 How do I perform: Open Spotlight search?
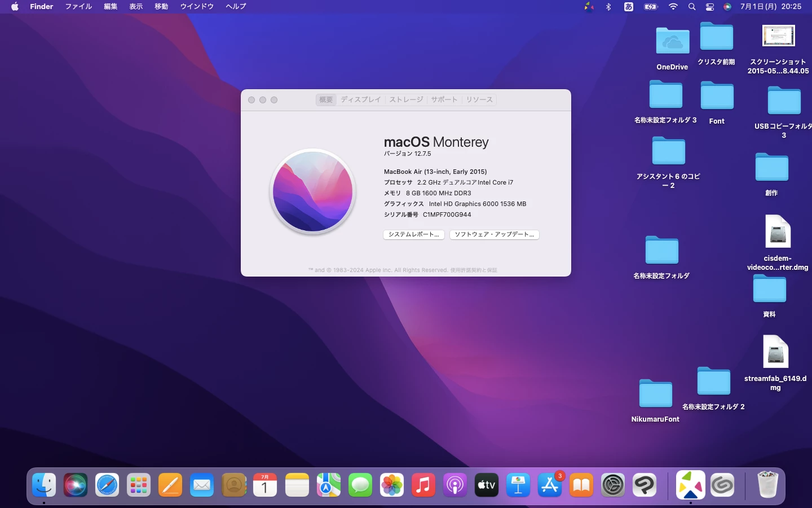[692, 7]
